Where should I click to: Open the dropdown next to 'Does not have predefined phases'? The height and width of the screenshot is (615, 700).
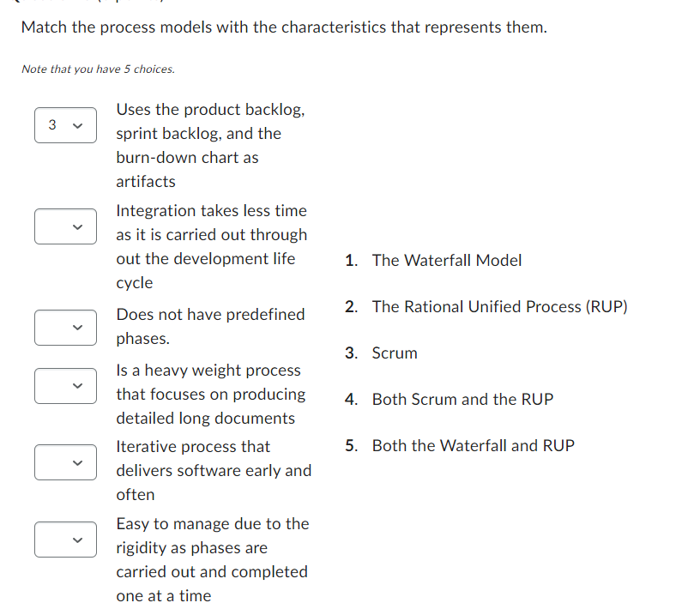[65, 328]
